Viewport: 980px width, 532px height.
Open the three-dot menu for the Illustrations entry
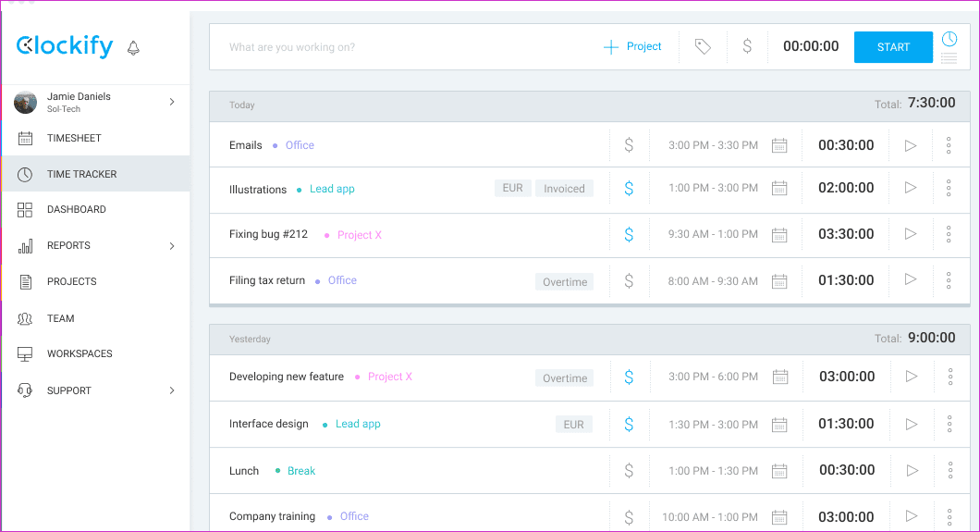(x=949, y=188)
